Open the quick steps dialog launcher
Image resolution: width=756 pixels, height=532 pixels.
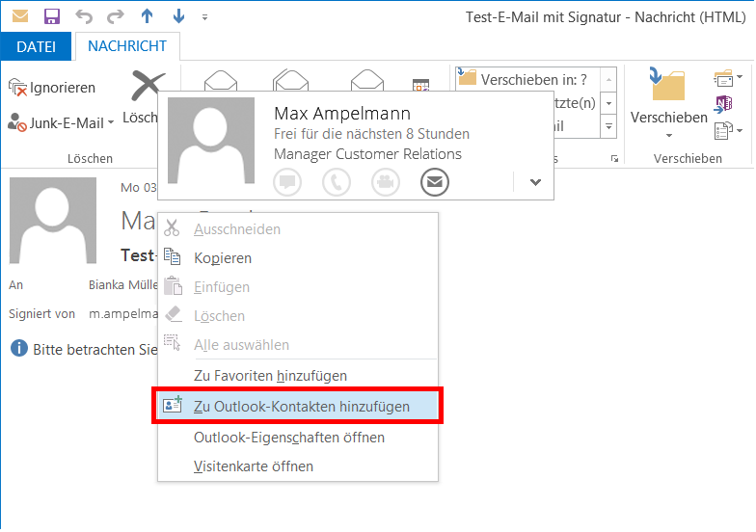614,158
